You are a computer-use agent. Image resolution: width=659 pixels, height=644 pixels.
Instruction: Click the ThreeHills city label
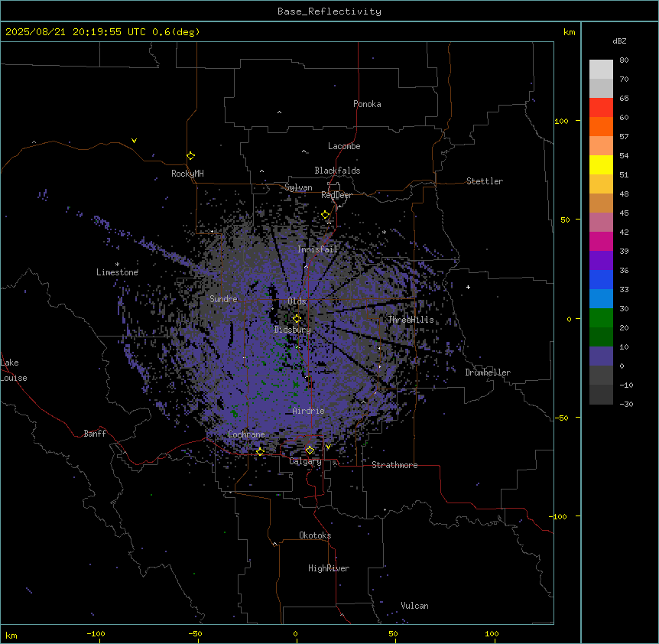point(411,320)
